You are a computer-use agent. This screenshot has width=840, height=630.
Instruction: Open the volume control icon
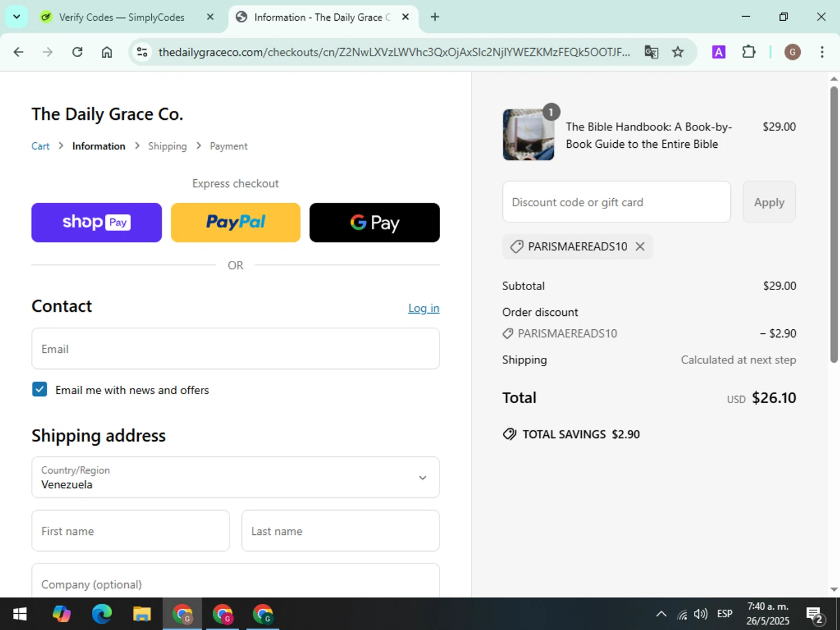pyautogui.click(x=701, y=614)
